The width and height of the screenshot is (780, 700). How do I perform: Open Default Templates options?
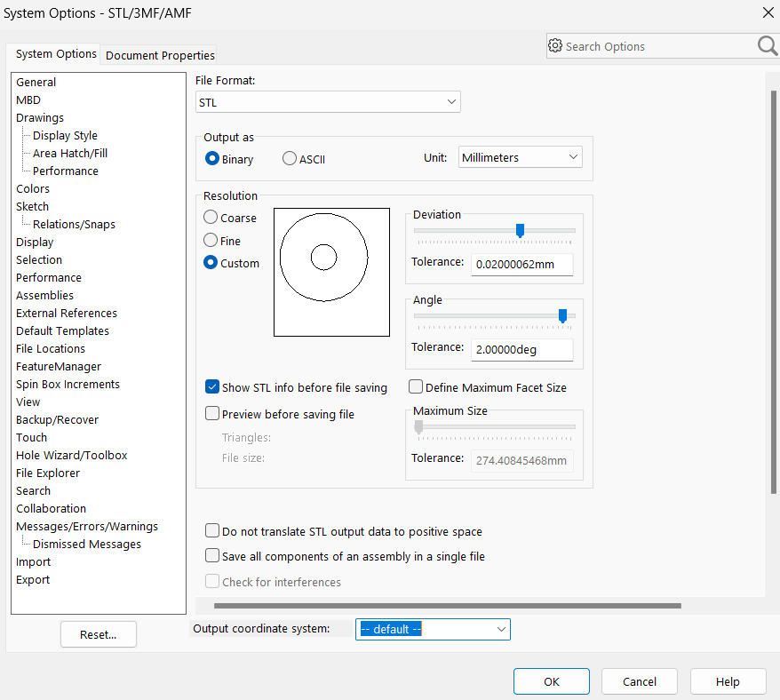[63, 330]
